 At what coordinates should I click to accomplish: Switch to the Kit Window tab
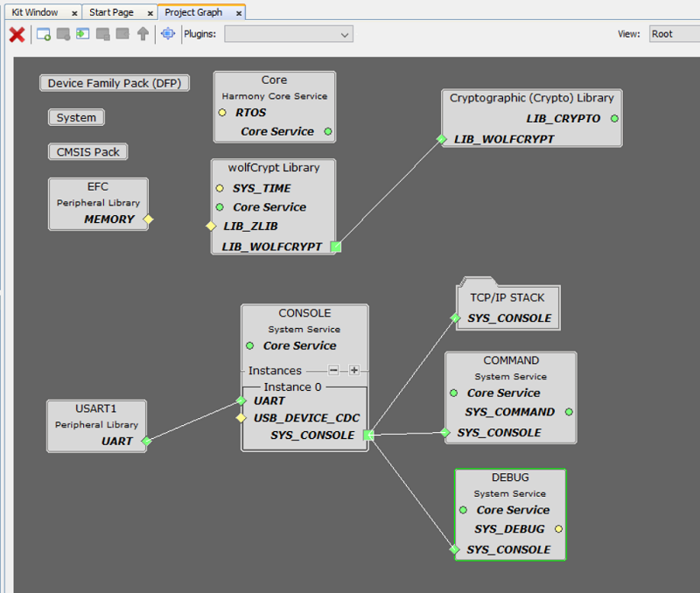(x=35, y=12)
